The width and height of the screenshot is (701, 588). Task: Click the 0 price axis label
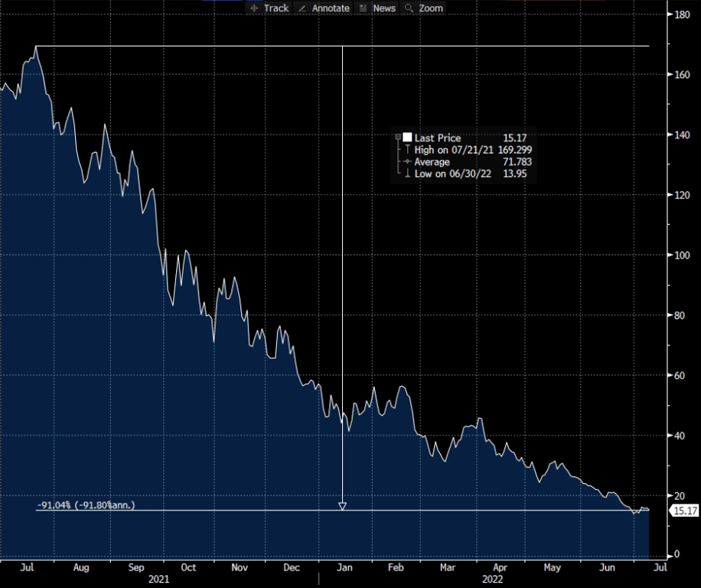click(677, 554)
